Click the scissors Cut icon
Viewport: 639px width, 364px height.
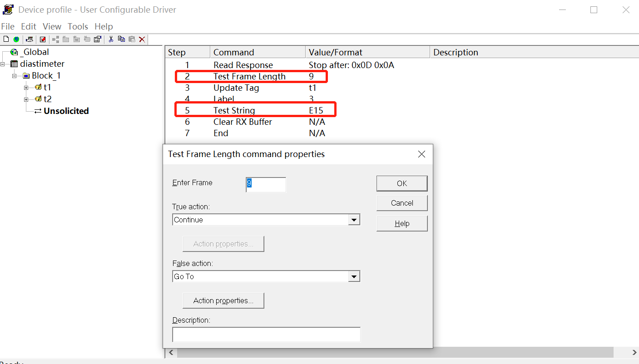[110, 39]
